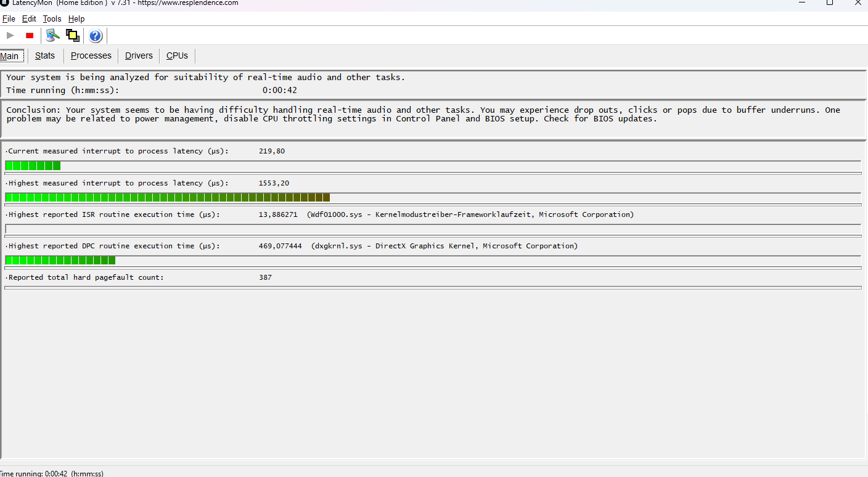The width and height of the screenshot is (868, 477).
Task: Click the 'Your system is being analyzed' line
Action: (206, 77)
